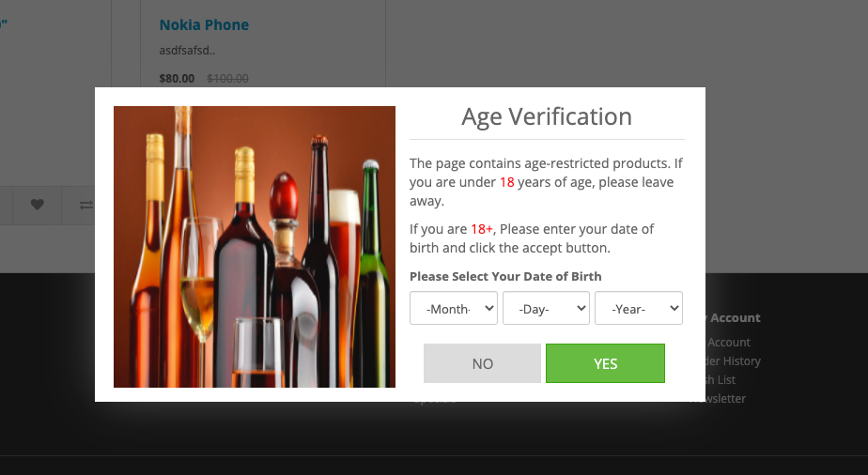Image resolution: width=868 pixels, height=475 pixels.
Task: Click Please Select Your Date of Birth label
Action: [x=505, y=277]
